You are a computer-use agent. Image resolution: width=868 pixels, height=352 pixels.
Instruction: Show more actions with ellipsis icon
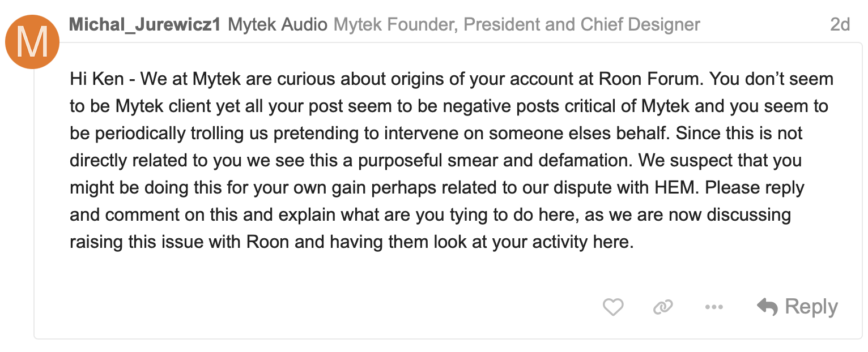713,307
